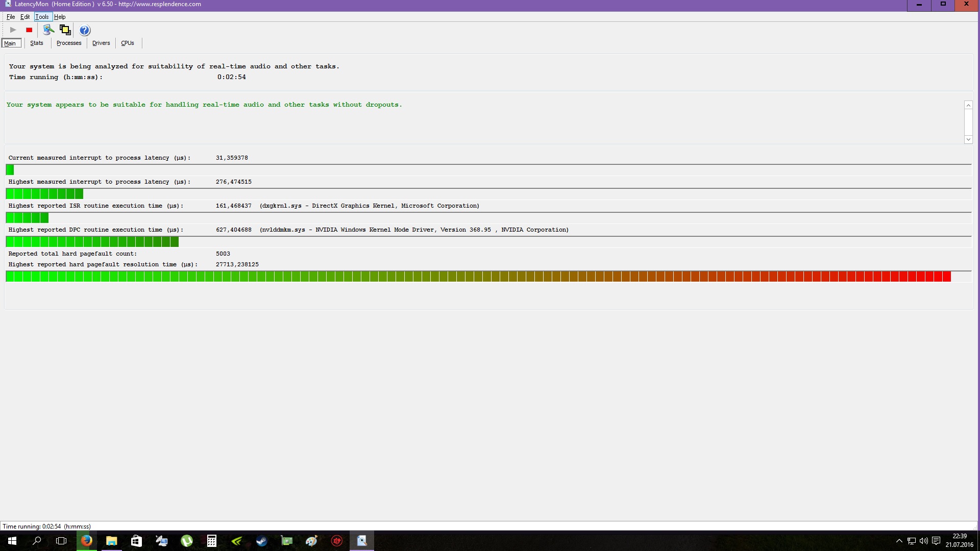Click the green 'suitable for handling real-time audio' message
This screenshot has height=551, width=980.
(x=204, y=105)
